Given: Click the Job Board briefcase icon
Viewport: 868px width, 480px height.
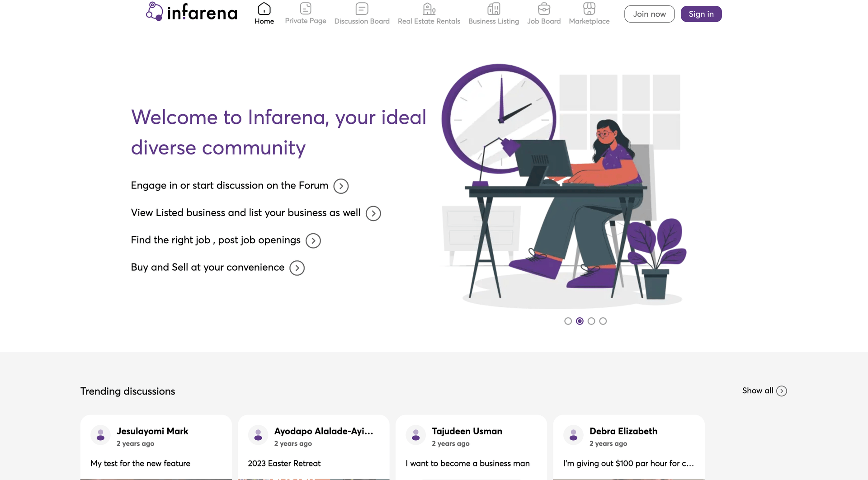Looking at the screenshot, I should coord(544,9).
